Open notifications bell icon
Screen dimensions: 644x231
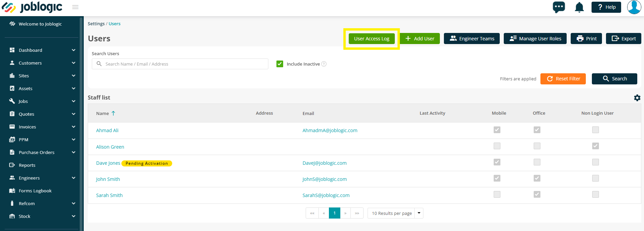(x=579, y=7)
